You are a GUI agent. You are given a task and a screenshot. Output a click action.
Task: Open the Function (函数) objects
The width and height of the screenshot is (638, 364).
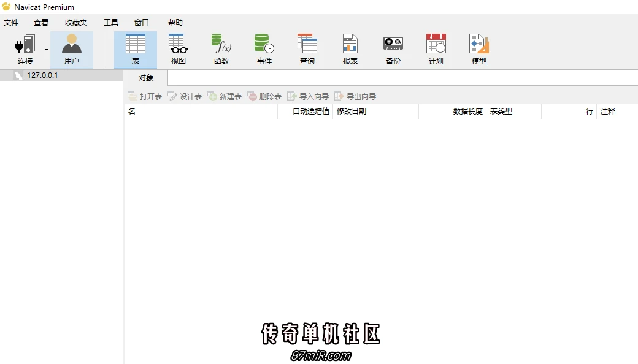coord(221,50)
